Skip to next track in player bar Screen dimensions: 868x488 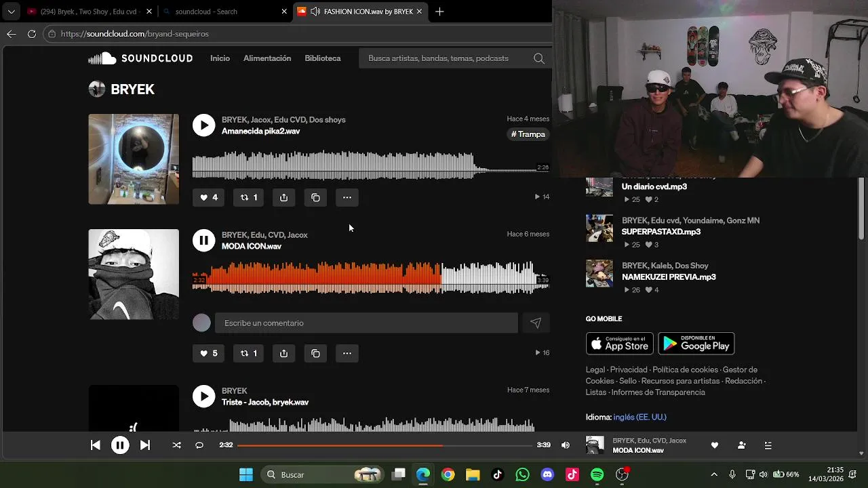(x=145, y=445)
